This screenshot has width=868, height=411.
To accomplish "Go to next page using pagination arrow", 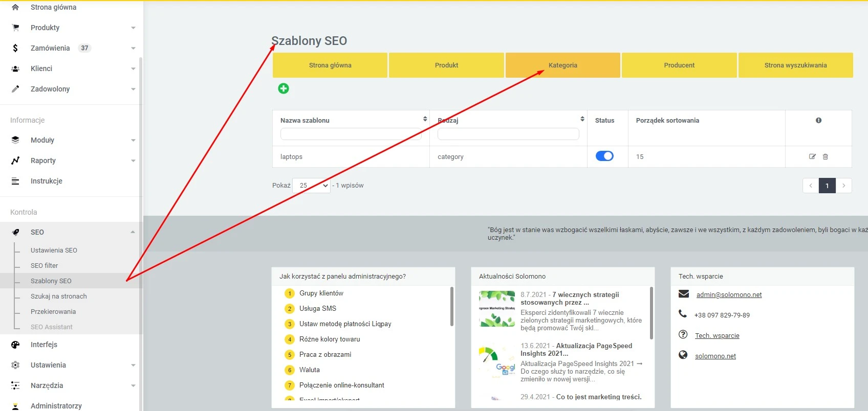I will [x=843, y=186].
